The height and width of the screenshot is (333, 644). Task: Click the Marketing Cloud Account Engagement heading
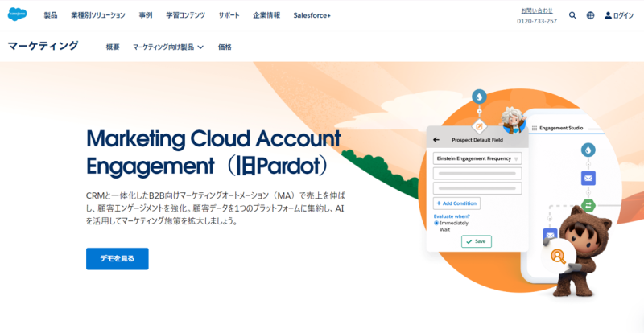(213, 152)
